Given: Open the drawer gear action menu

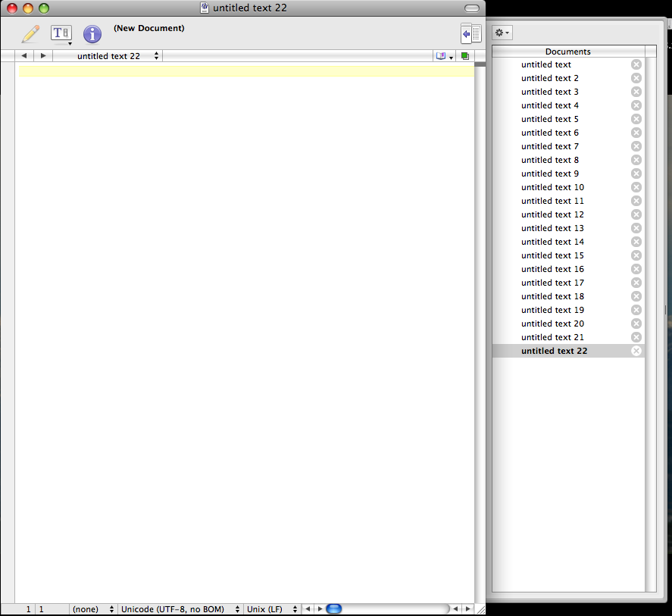Looking at the screenshot, I should click(502, 33).
